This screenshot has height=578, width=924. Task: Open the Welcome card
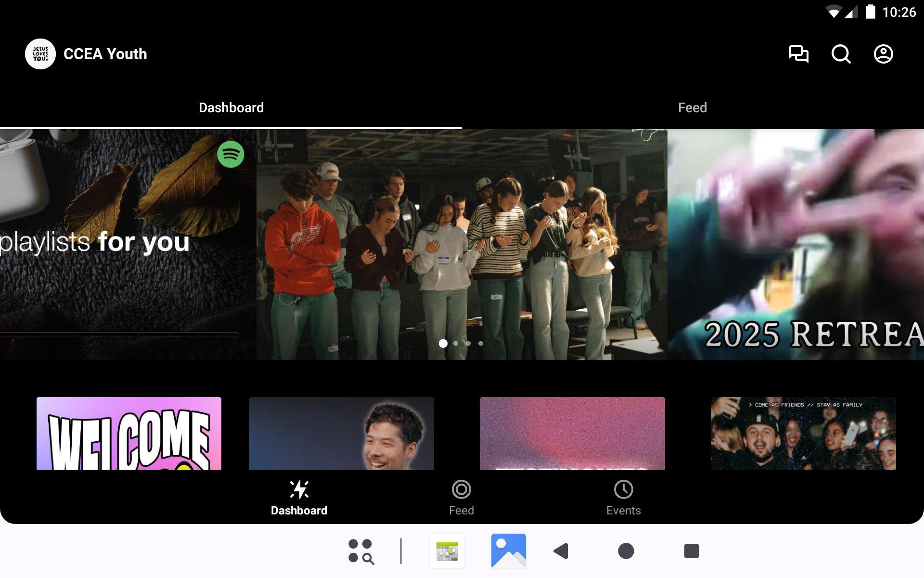click(x=129, y=433)
